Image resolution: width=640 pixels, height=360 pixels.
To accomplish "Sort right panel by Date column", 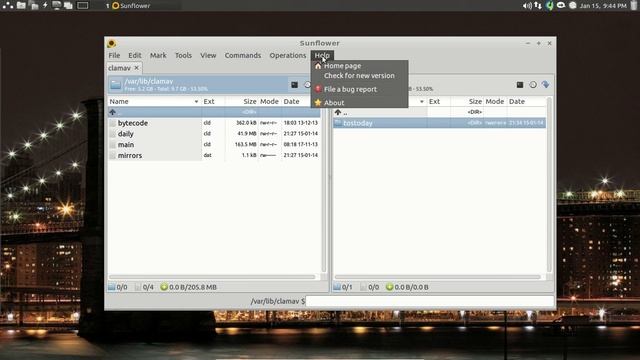I will (527, 101).
